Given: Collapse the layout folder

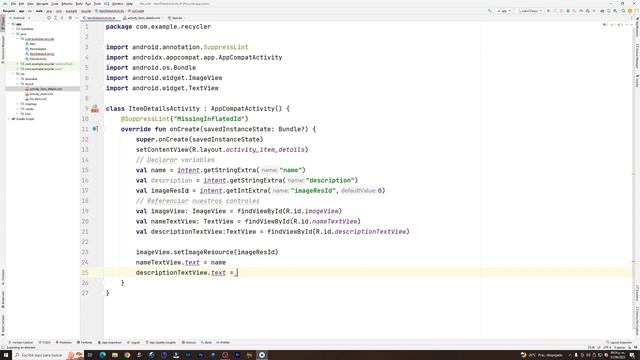Looking at the screenshot, I should 18,84.
